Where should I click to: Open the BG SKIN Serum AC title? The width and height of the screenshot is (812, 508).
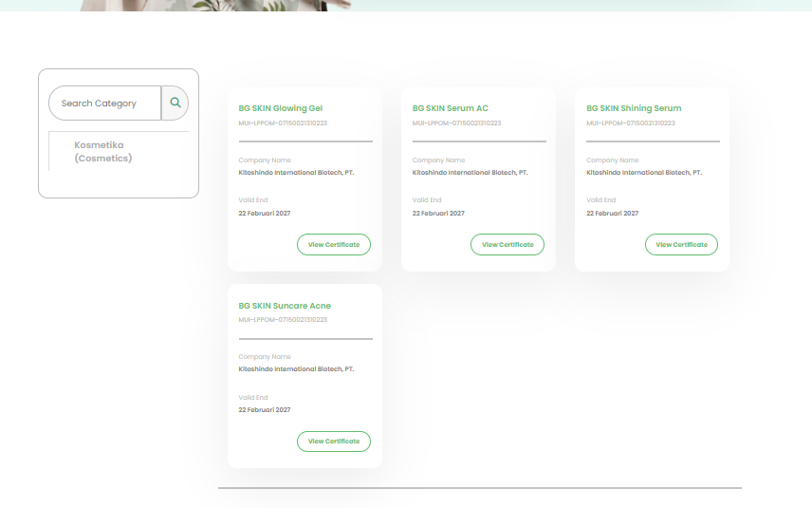click(x=450, y=108)
